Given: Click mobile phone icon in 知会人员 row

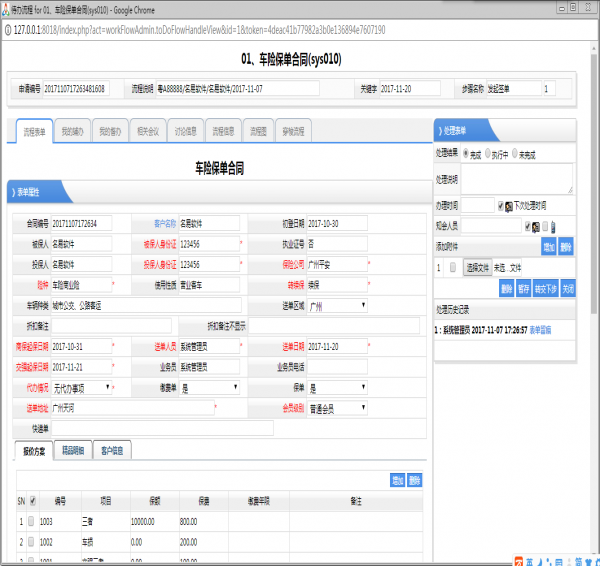Looking at the screenshot, I should click(553, 227).
